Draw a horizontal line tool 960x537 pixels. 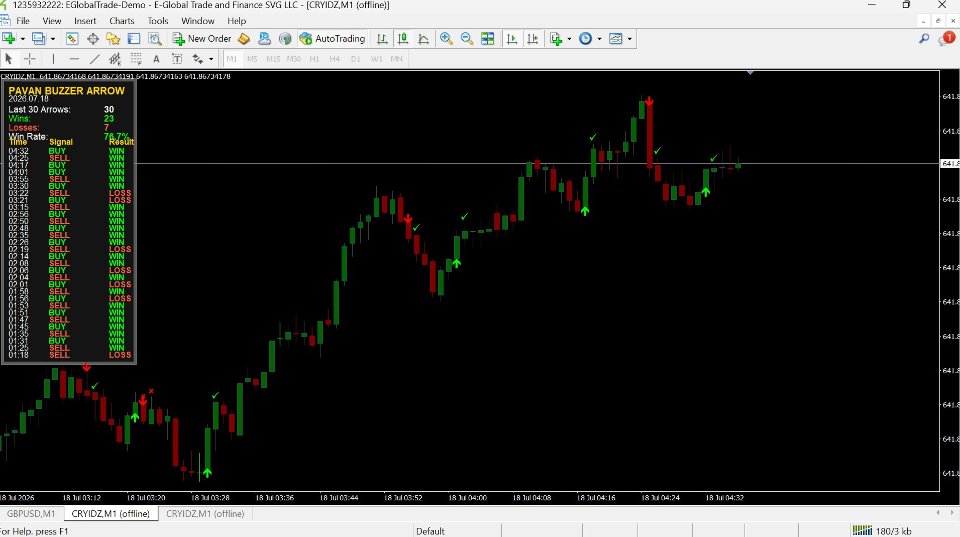pyautogui.click(x=74, y=59)
